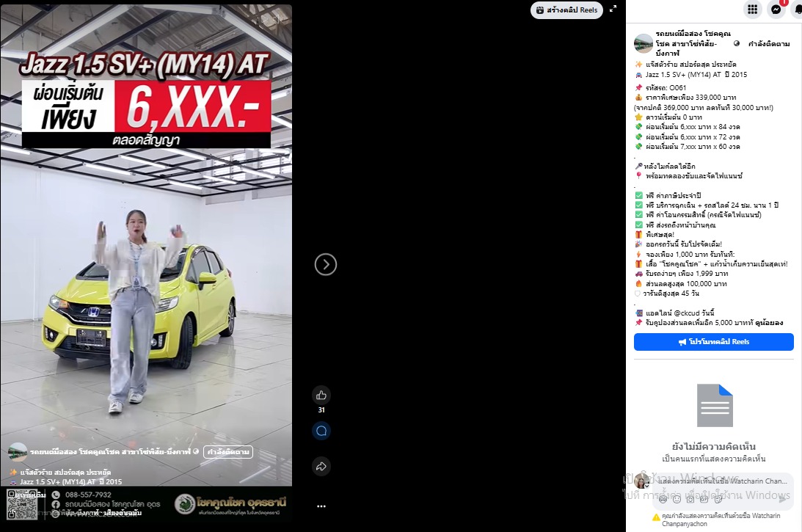Open page name 'รถยนต์มือสอง โชคคูณโชค' in side panel
Image resolution: width=802 pixels, height=532 pixels.
pos(693,43)
